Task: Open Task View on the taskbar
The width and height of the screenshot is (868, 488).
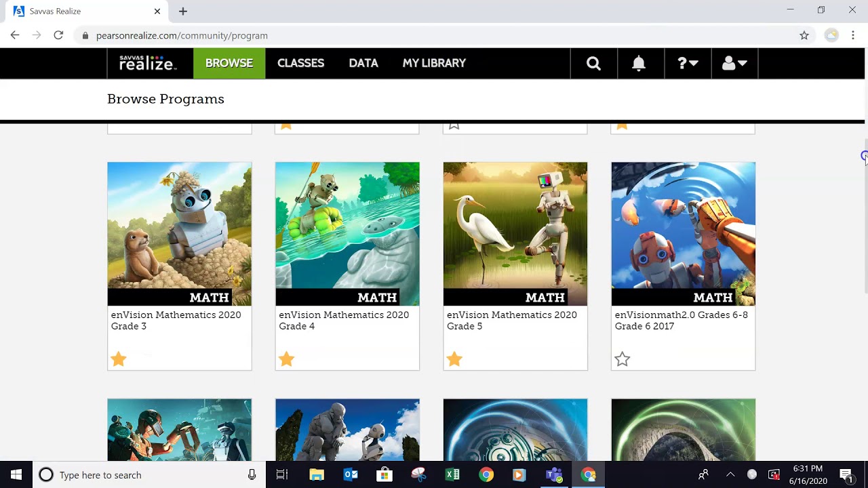Action: point(282,474)
